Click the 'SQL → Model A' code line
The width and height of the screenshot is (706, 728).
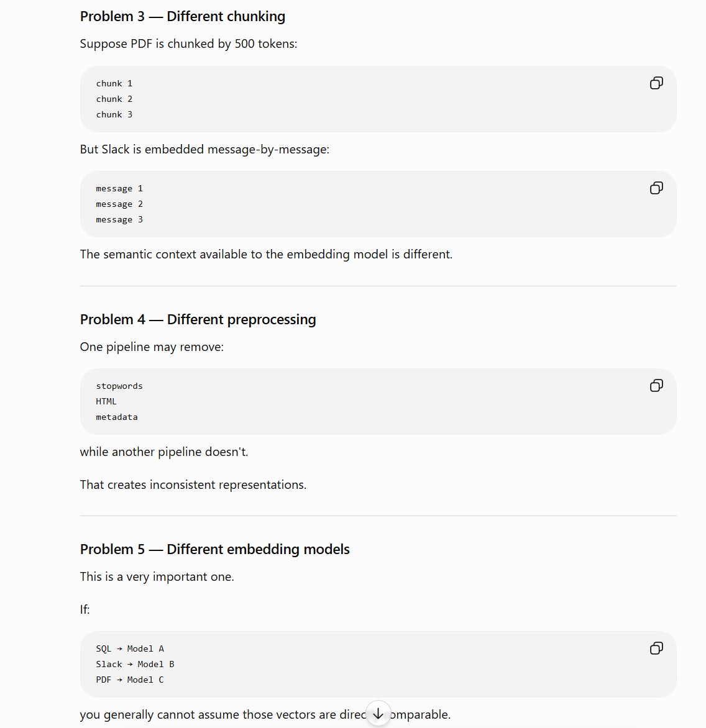(130, 648)
